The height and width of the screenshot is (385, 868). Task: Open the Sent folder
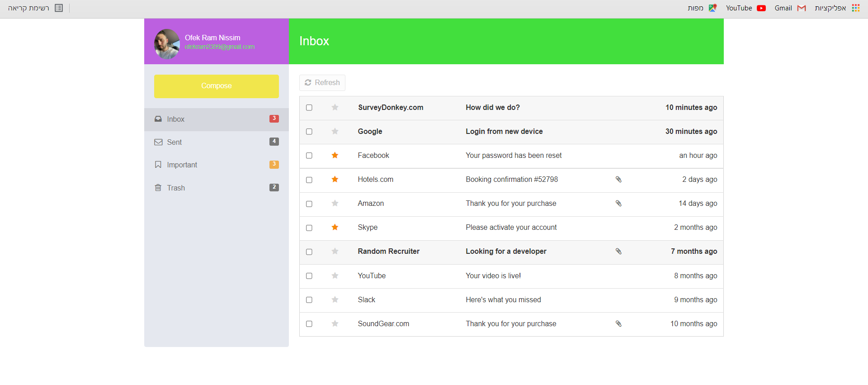click(x=175, y=142)
